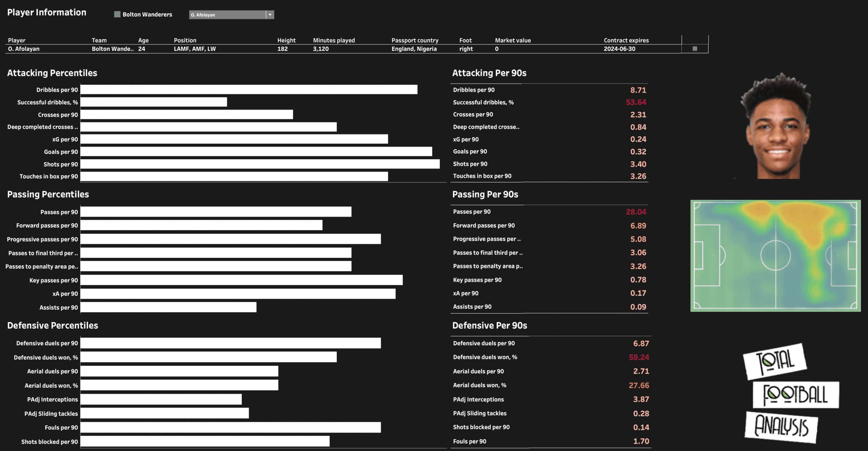Screen dimensions: 868x451
Task: Select the PAdj Interceptions percentile bar
Action: [161, 399]
